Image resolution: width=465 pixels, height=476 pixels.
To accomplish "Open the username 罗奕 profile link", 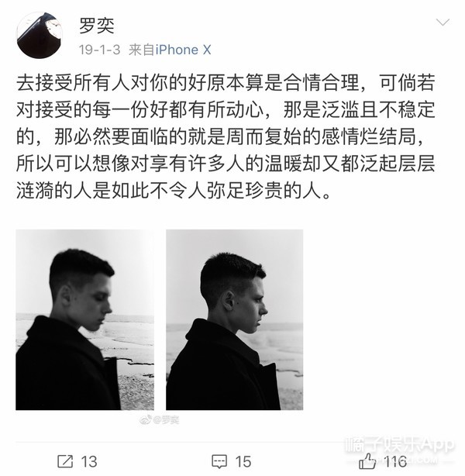I will [x=97, y=26].
